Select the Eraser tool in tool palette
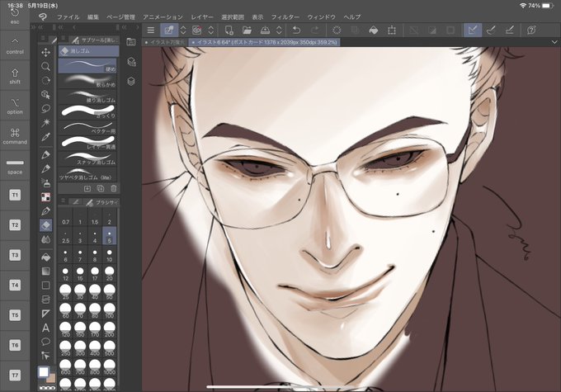 pos(45,225)
